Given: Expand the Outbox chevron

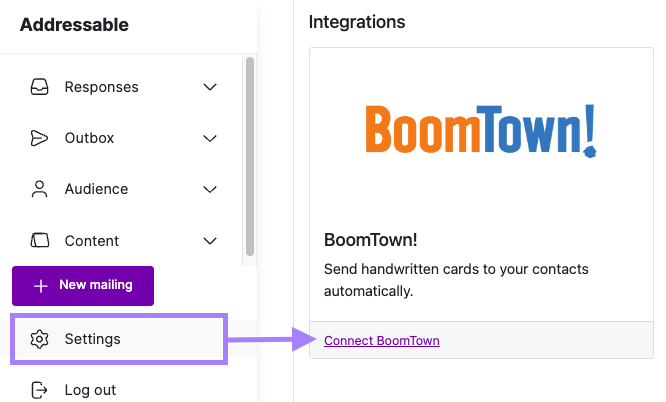Looking at the screenshot, I should tap(210, 138).
